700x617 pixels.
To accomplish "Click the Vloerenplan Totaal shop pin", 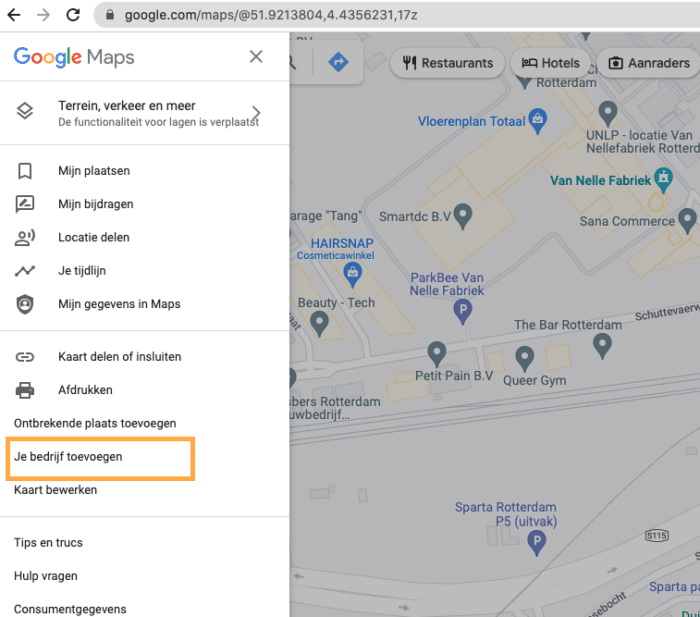I will click(x=538, y=120).
